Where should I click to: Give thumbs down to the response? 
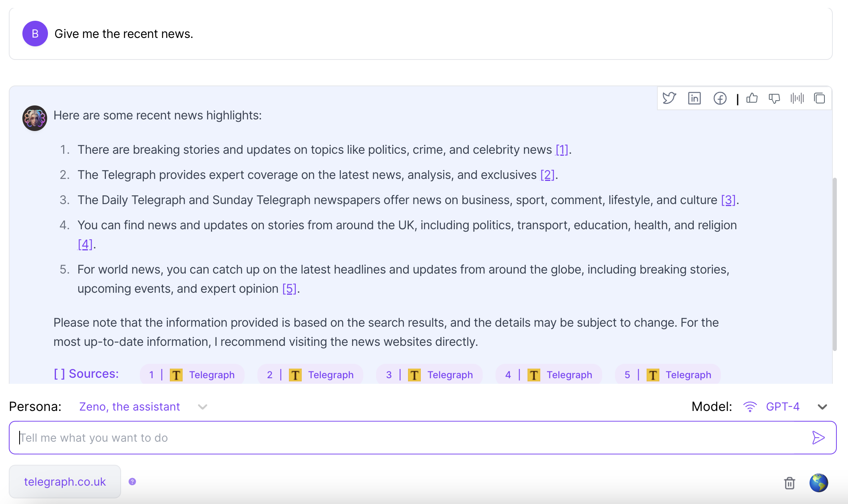click(x=774, y=98)
